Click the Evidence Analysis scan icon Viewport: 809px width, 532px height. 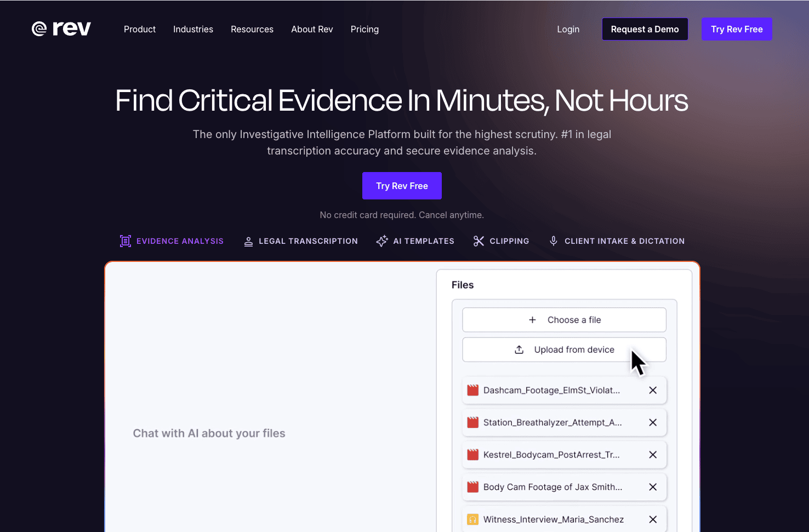[126, 241]
